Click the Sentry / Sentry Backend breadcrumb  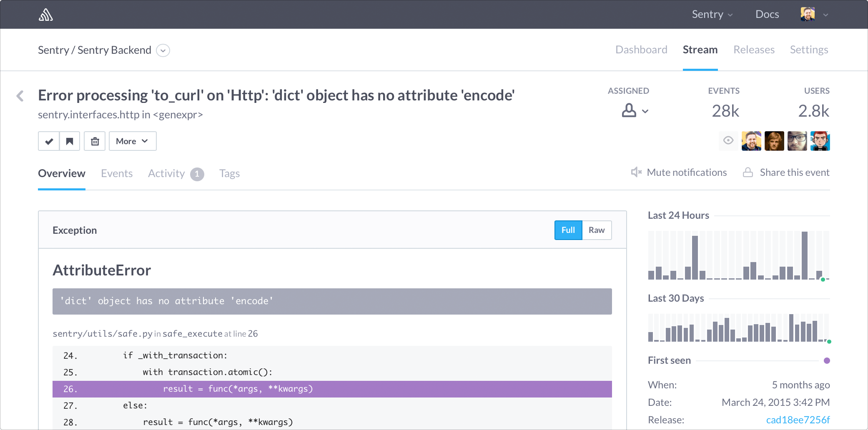click(95, 50)
